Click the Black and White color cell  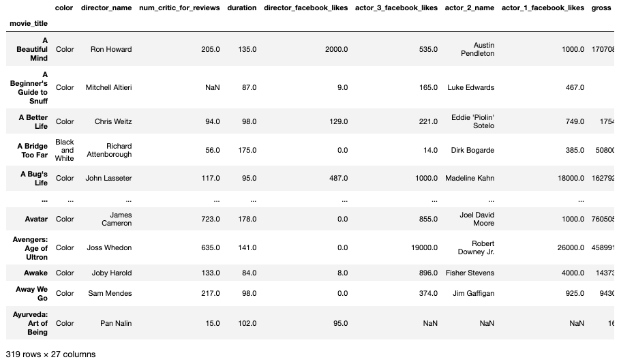tap(64, 151)
